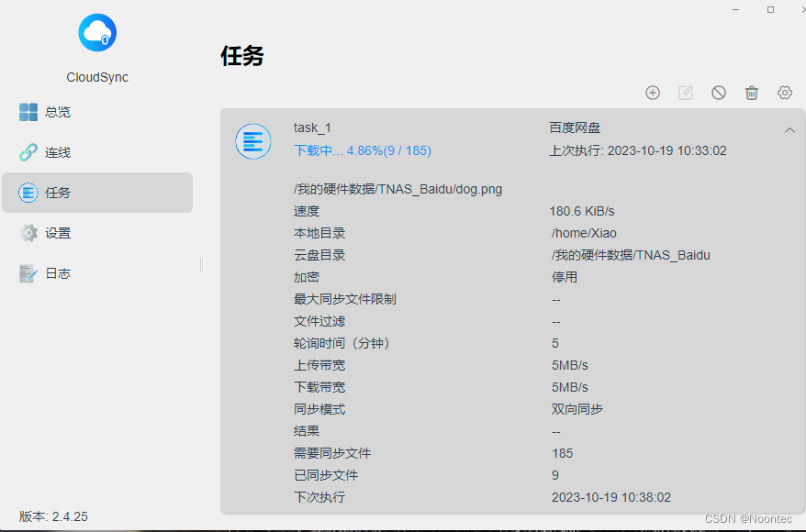Viewport: 806px width, 532px height.
Task: Select the task_1 task name
Action: coord(312,127)
